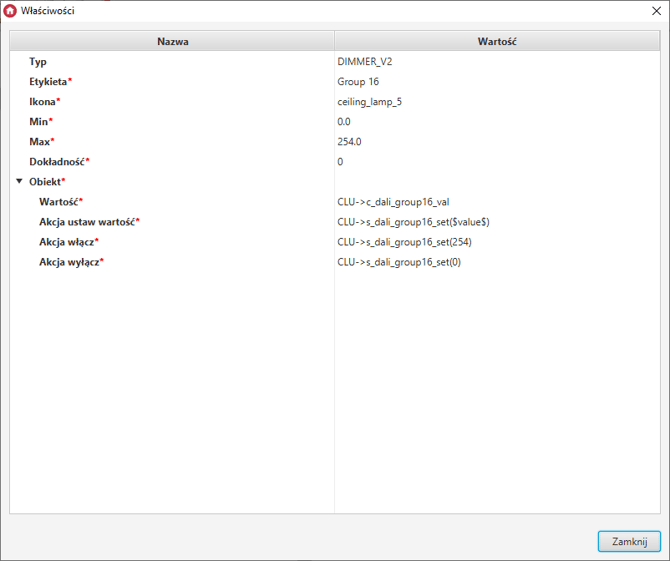Click the DIMMER_V2 type value
670x561 pixels.
pos(365,62)
